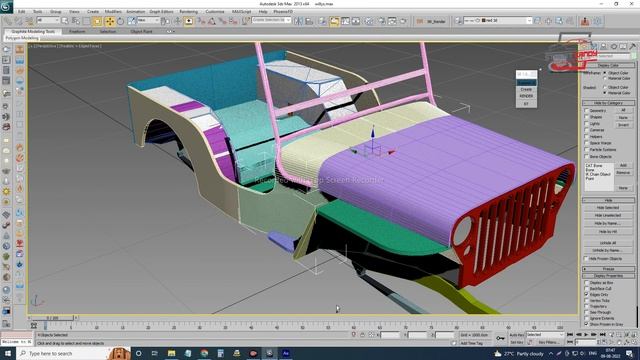Select Wireframe Material Color radio button
The image size is (640, 360).
tap(605, 78)
